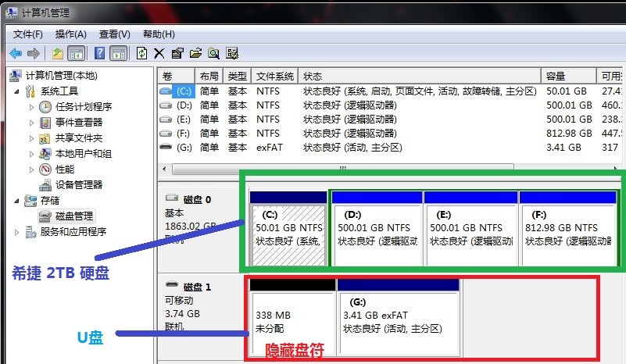Select 本地用户和组 in the tree

click(84, 154)
